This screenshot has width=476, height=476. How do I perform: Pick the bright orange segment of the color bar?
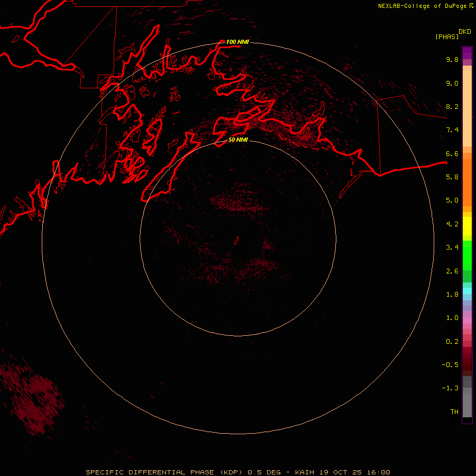point(467,182)
